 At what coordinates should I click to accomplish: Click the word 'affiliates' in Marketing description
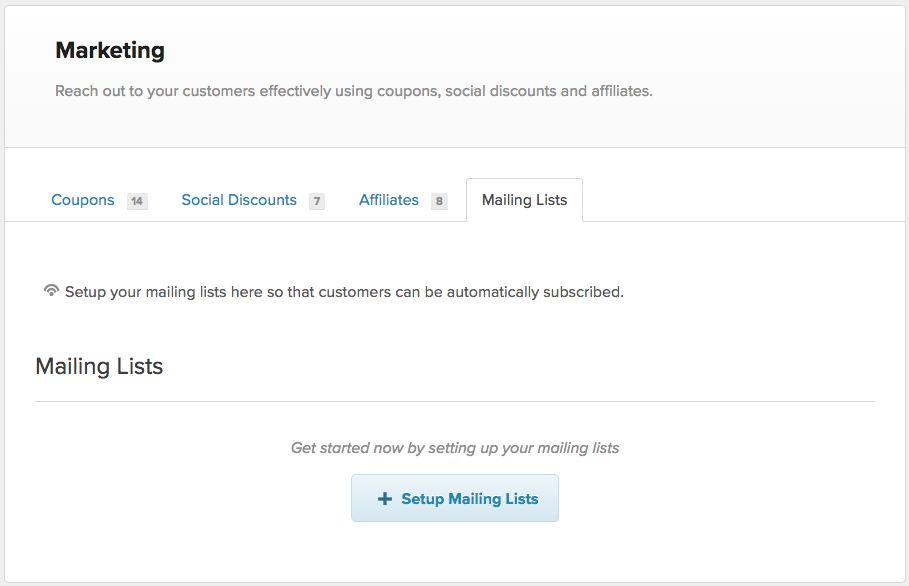pyautogui.click(x=622, y=91)
